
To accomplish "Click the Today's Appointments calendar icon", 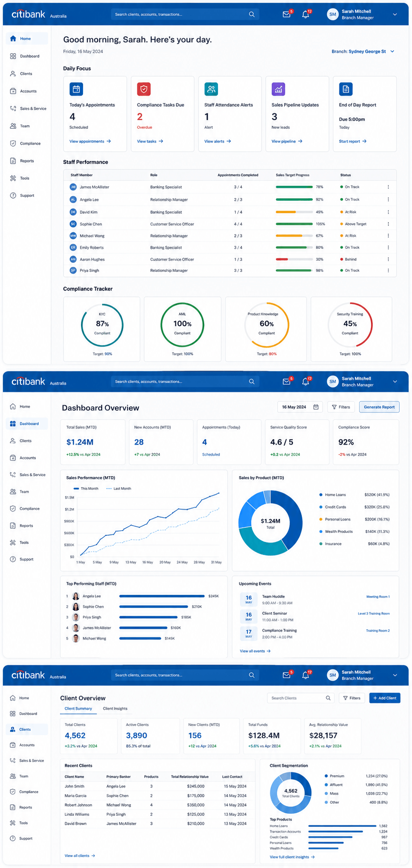I will click(x=76, y=89).
